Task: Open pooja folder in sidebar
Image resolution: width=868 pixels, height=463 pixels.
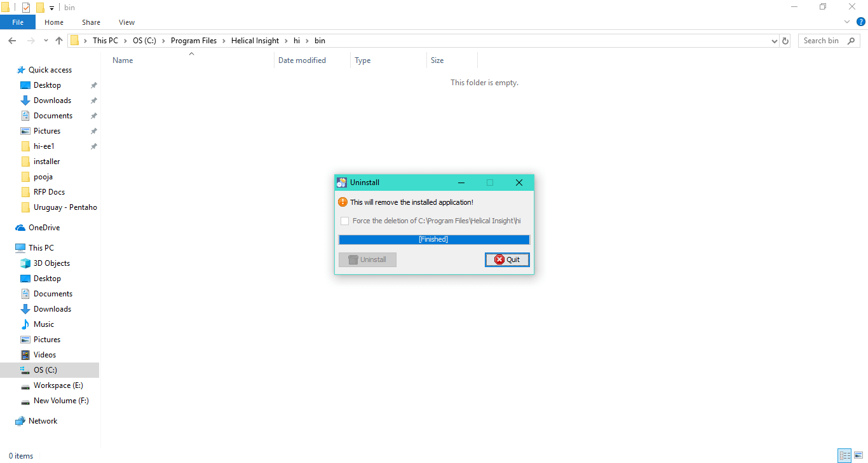Action: 43,177
